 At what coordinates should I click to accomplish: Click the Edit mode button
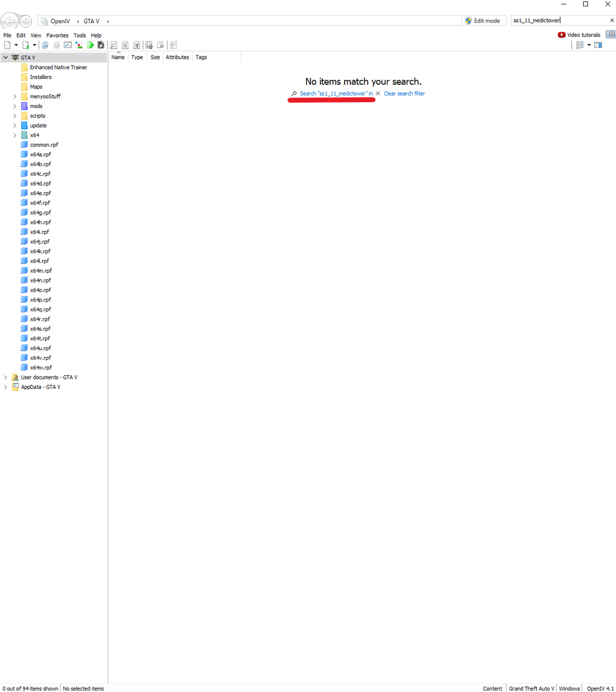482,21
